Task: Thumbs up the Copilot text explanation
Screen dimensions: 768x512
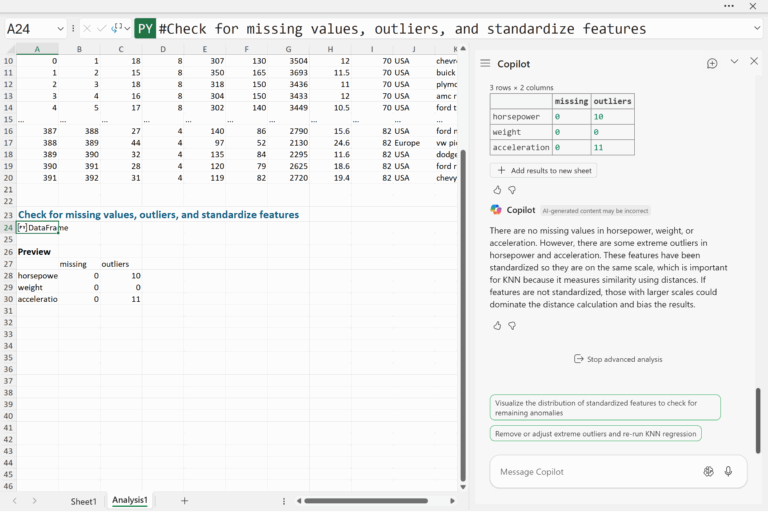Action: (x=497, y=325)
